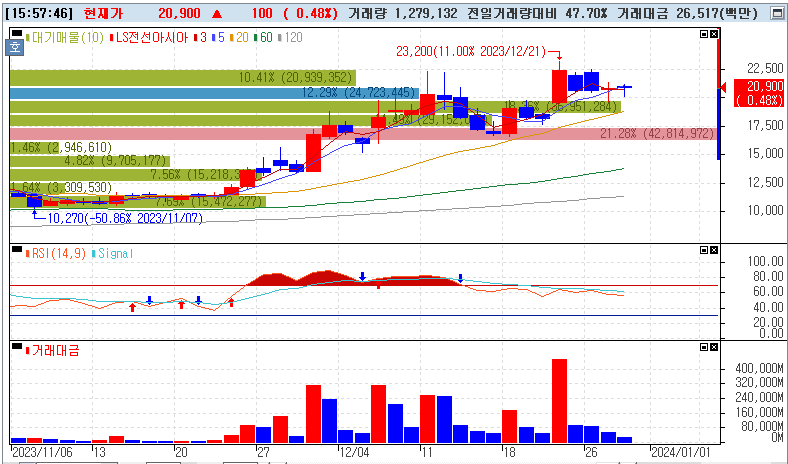The width and height of the screenshot is (788, 464).
Task: Click the blue 호 button on chart
Action: coord(16,48)
